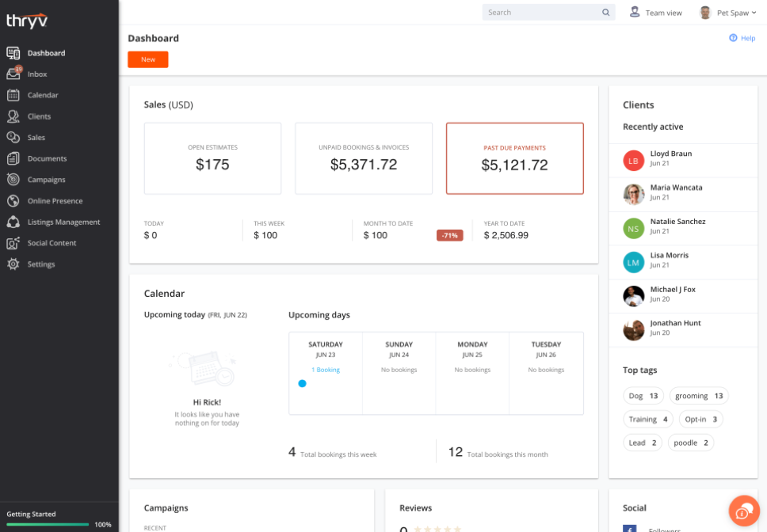Click the orange New button
Image resolution: width=767 pixels, height=532 pixels.
click(x=147, y=59)
